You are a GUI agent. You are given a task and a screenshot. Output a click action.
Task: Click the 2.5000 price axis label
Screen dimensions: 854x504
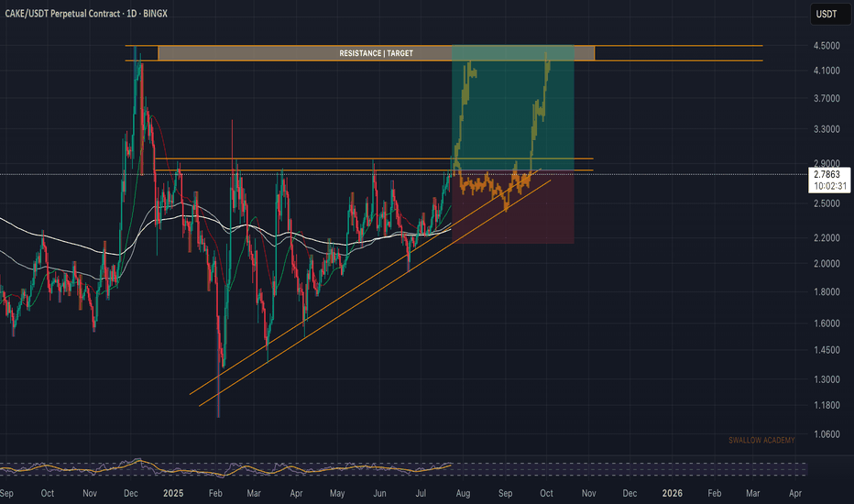pos(827,203)
